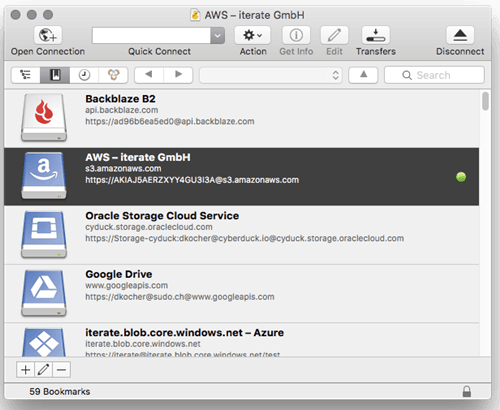
Task: Click the Disconnect eject icon
Action: tap(460, 35)
